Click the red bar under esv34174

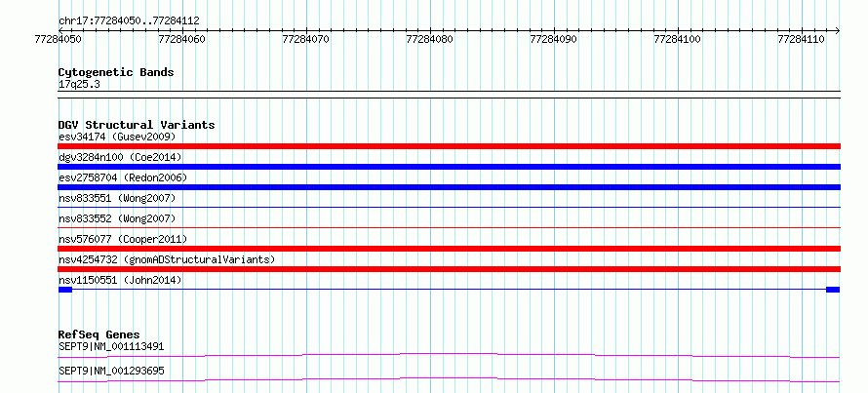(x=449, y=146)
